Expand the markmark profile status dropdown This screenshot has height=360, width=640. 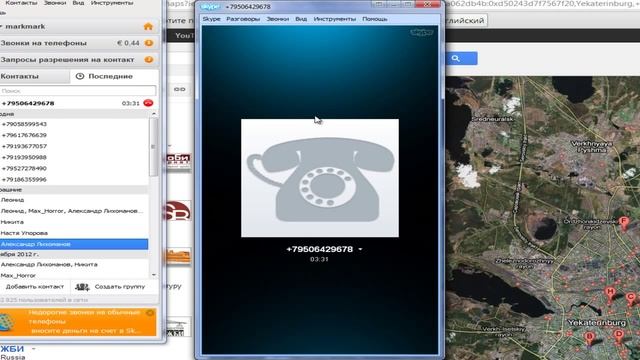(x=2, y=27)
